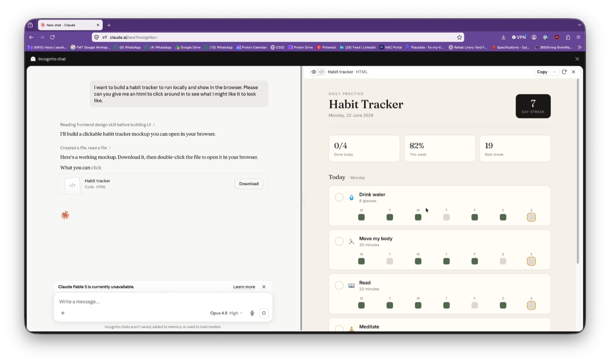Show site security shield information
610x364 pixels.
pyautogui.click(x=96, y=37)
